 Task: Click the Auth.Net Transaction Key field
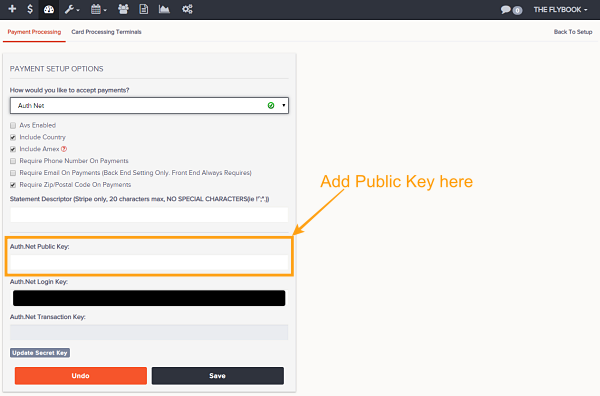tap(149, 332)
